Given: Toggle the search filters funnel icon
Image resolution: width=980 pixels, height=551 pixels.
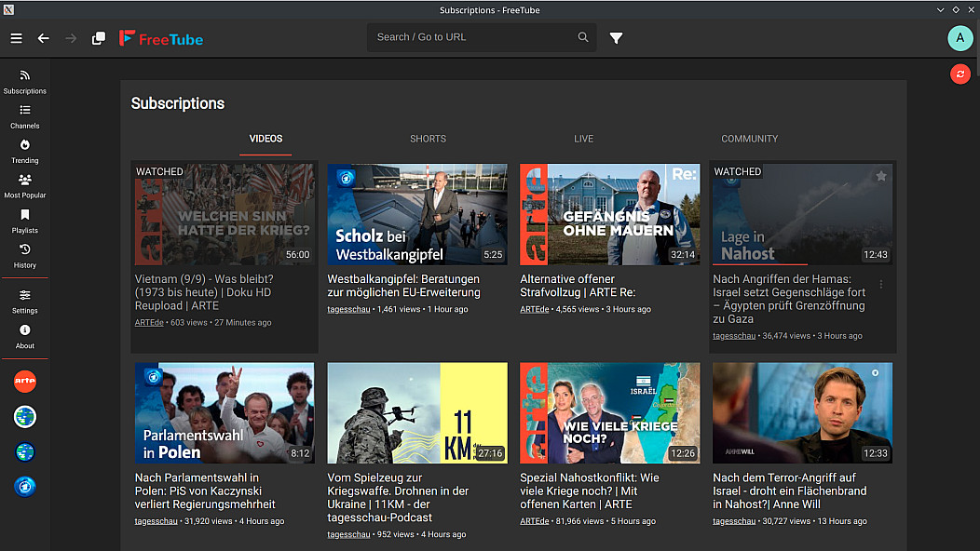Looking at the screenshot, I should pos(616,38).
